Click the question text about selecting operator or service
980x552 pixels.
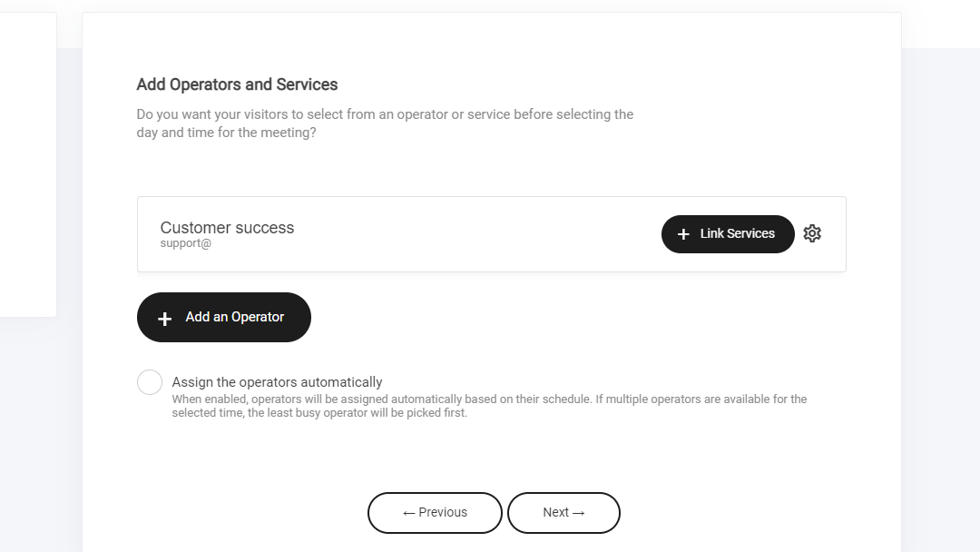(x=385, y=123)
